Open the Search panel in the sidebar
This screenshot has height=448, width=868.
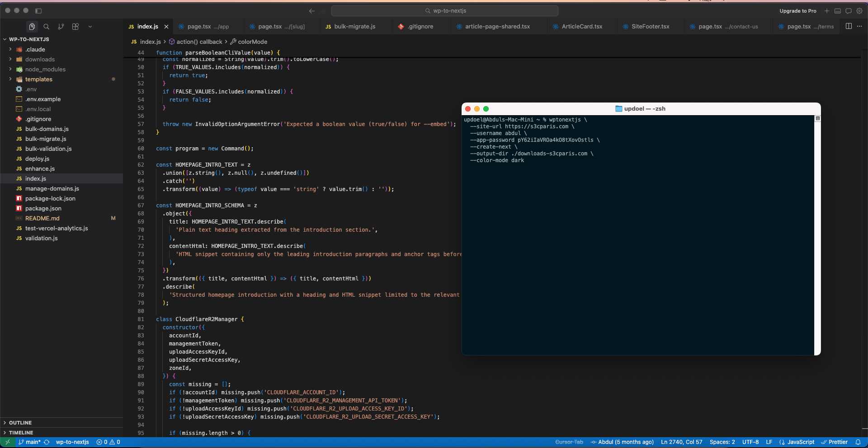(x=47, y=26)
